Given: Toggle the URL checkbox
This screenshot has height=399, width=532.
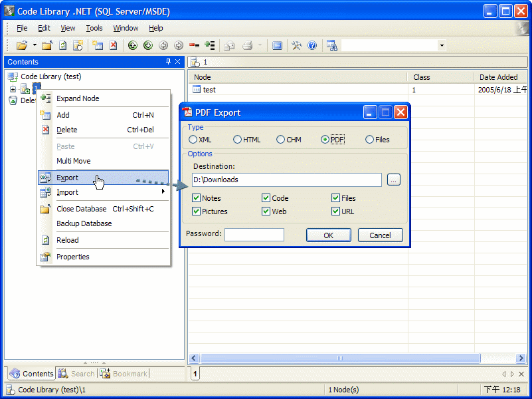Looking at the screenshot, I should (335, 211).
